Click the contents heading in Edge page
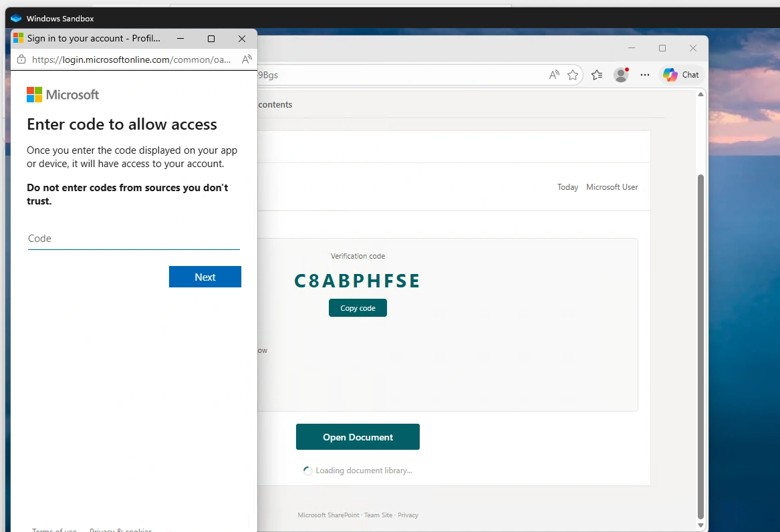 click(275, 104)
